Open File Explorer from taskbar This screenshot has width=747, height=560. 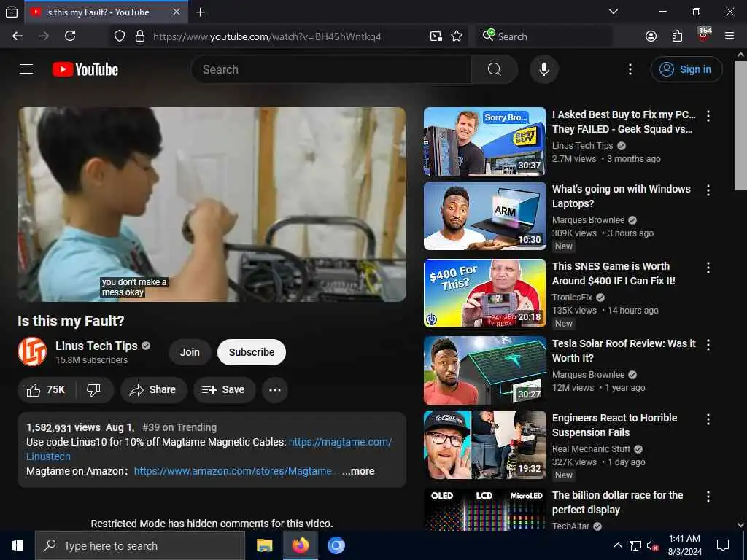pos(264,545)
